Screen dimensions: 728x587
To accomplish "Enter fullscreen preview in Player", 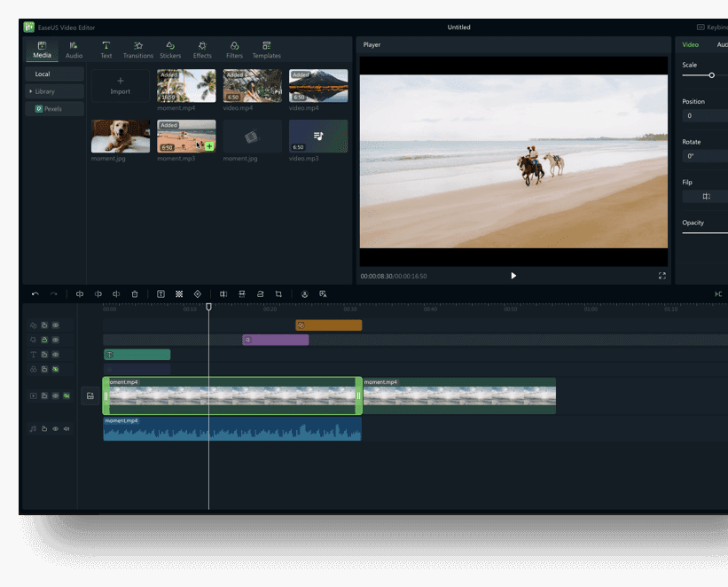I will pos(662,276).
